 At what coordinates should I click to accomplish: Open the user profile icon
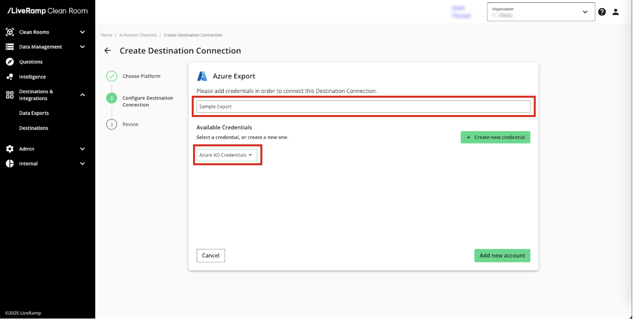[615, 12]
